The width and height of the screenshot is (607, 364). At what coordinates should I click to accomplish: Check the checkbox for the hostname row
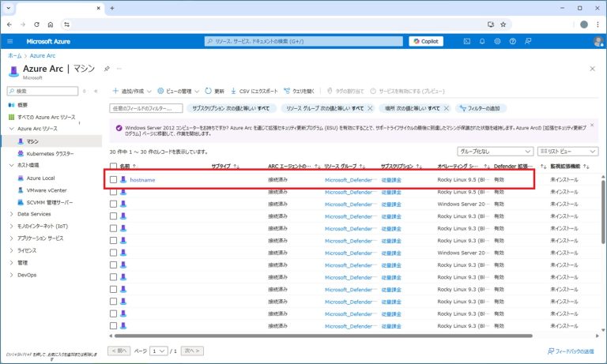(x=114, y=180)
